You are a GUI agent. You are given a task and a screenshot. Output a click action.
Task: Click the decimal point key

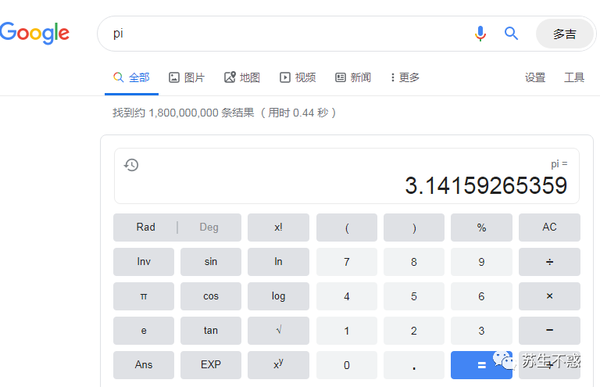[x=414, y=365]
